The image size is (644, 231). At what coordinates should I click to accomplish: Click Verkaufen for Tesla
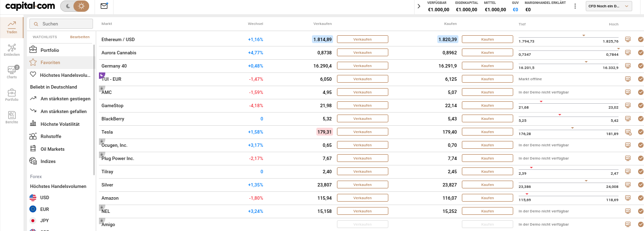click(362, 132)
